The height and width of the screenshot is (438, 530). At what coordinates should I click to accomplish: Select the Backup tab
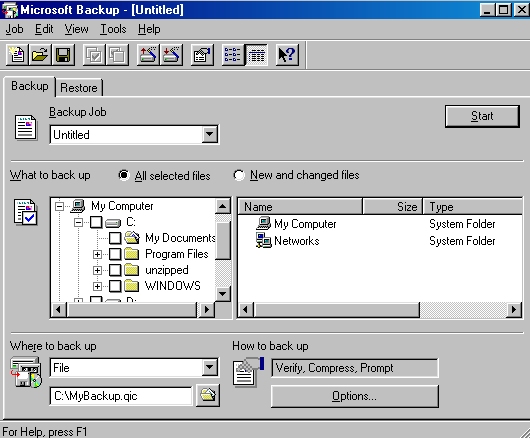30,86
